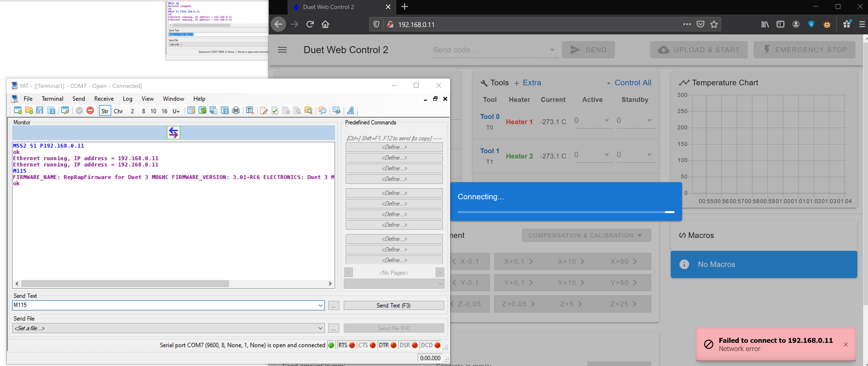
Task: Switch radix to Chr mode
Action: point(118,111)
